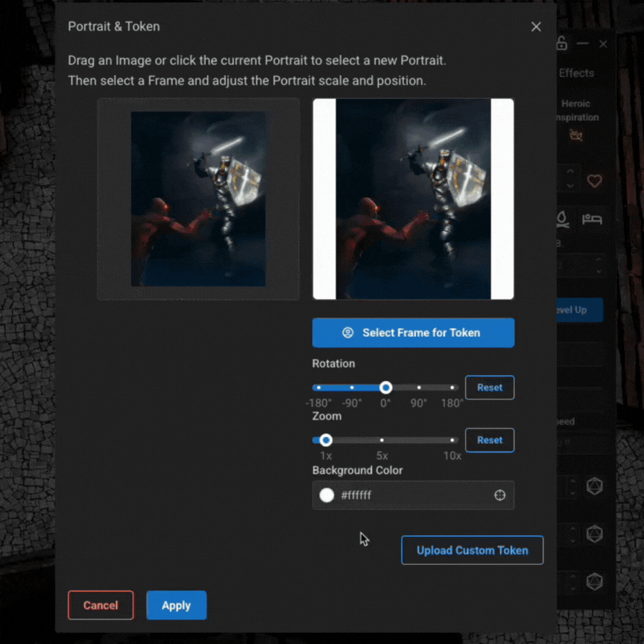The image size is (644, 644).
Task: Click the down stepper arrow in the sidebar
Action: [x=569, y=185]
